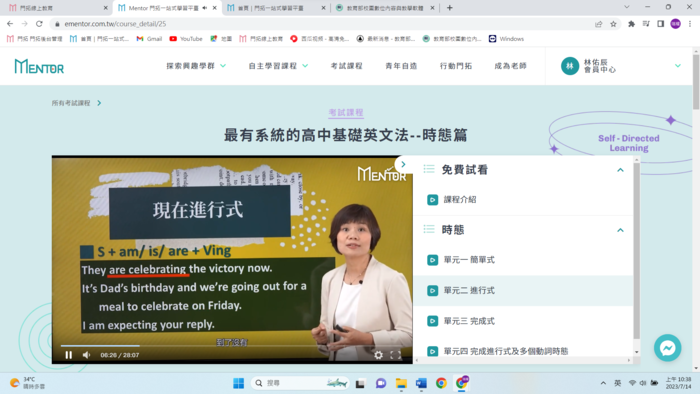Screen dimensions: 700x394
Task: Share this page icon
Action: [599, 24]
